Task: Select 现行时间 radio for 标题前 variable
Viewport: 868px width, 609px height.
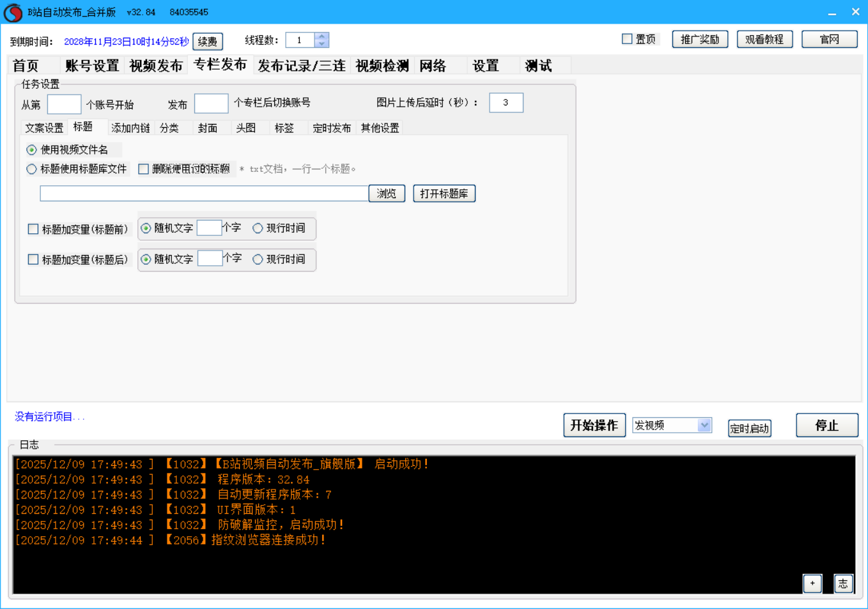Action: (x=258, y=228)
